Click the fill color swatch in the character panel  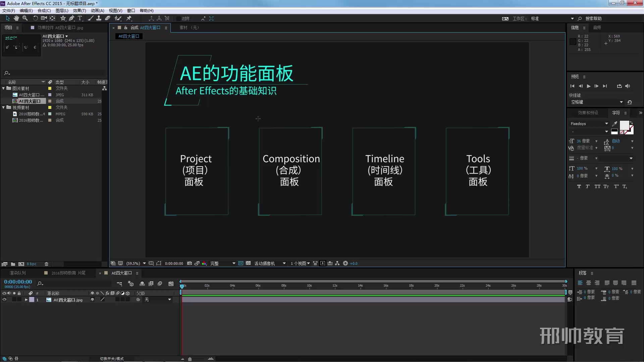(x=624, y=125)
